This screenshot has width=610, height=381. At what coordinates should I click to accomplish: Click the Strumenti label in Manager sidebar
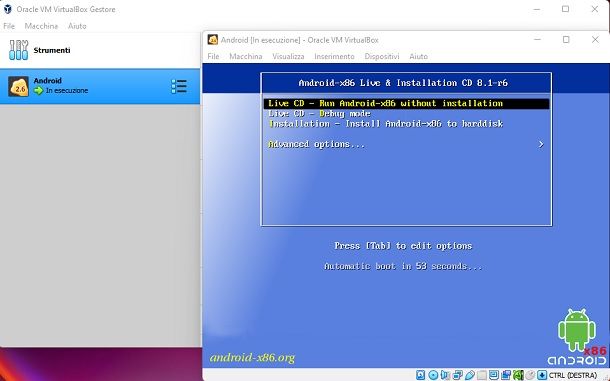52,50
